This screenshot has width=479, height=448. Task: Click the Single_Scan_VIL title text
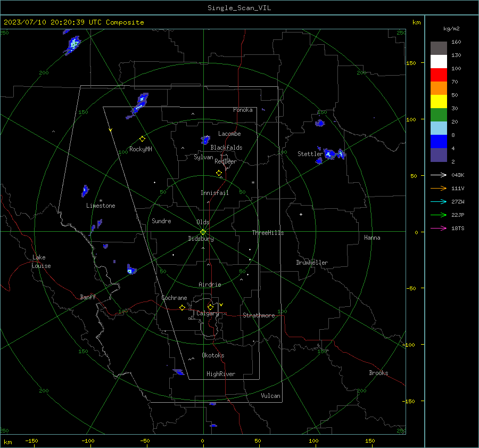[239, 8]
